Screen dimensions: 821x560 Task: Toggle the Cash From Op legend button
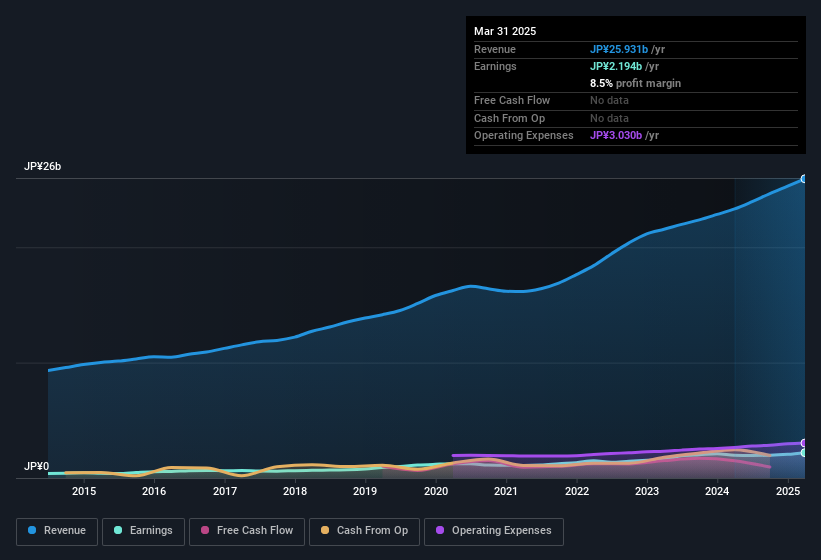pyautogui.click(x=364, y=531)
